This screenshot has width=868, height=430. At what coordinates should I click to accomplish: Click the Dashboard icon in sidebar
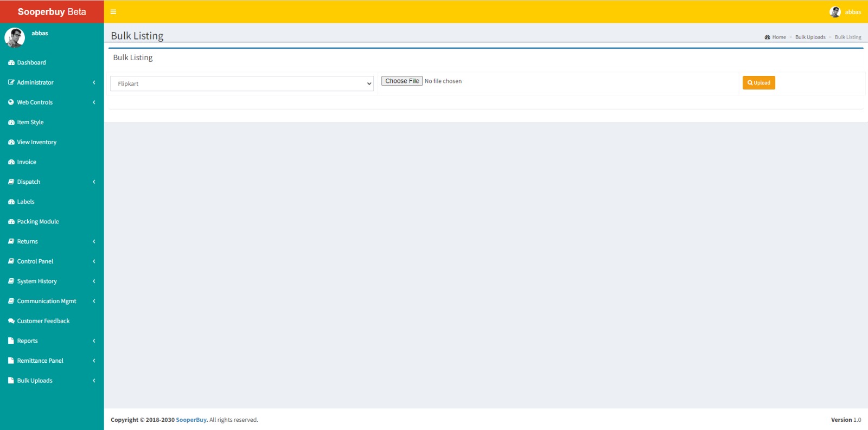click(x=11, y=63)
